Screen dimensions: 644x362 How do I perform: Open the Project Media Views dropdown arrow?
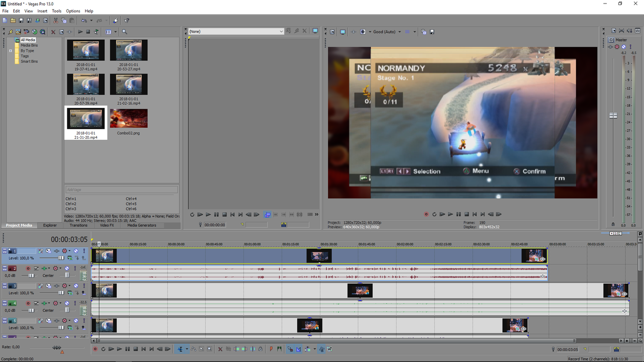point(115,32)
